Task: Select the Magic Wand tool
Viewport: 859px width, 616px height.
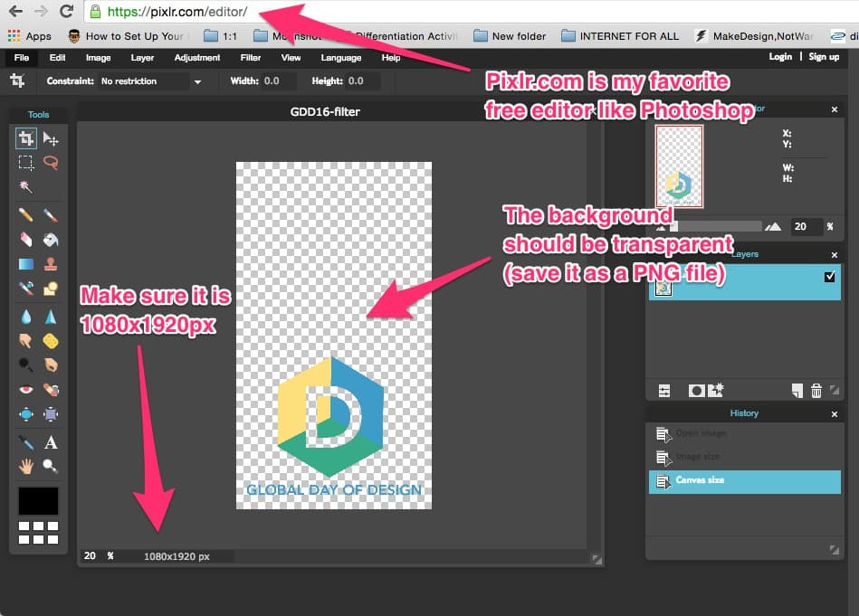Action: pos(25,186)
